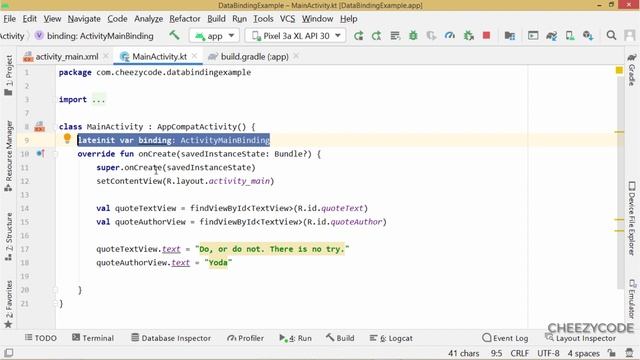Toggle the Favorites side panel

tap(9, 304)
